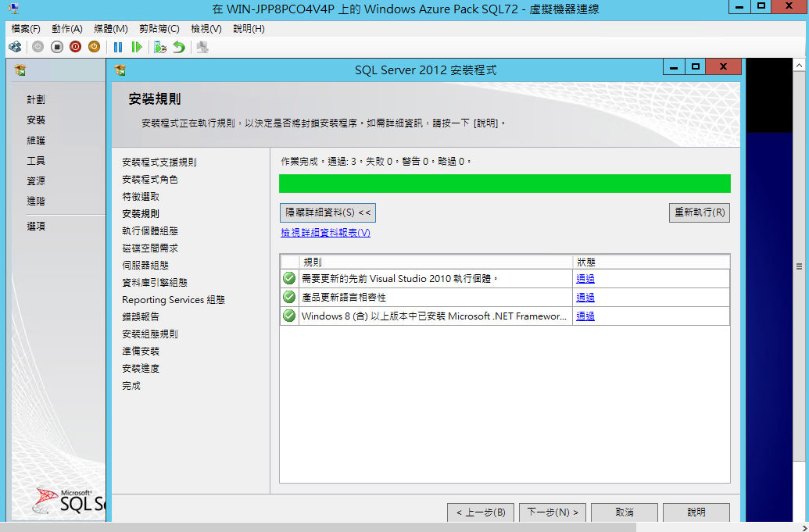Click the Installation Center window icon above 計劃

[20, 70]
